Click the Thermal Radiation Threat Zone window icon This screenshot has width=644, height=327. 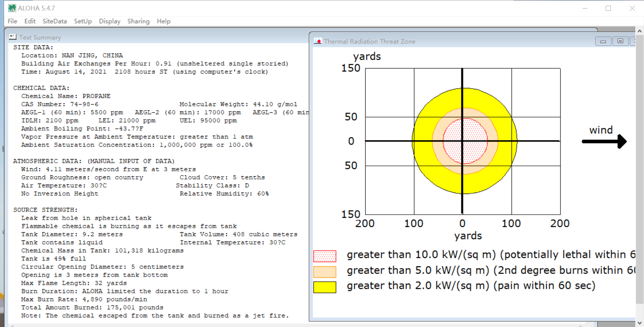click(x=318, y=41)
